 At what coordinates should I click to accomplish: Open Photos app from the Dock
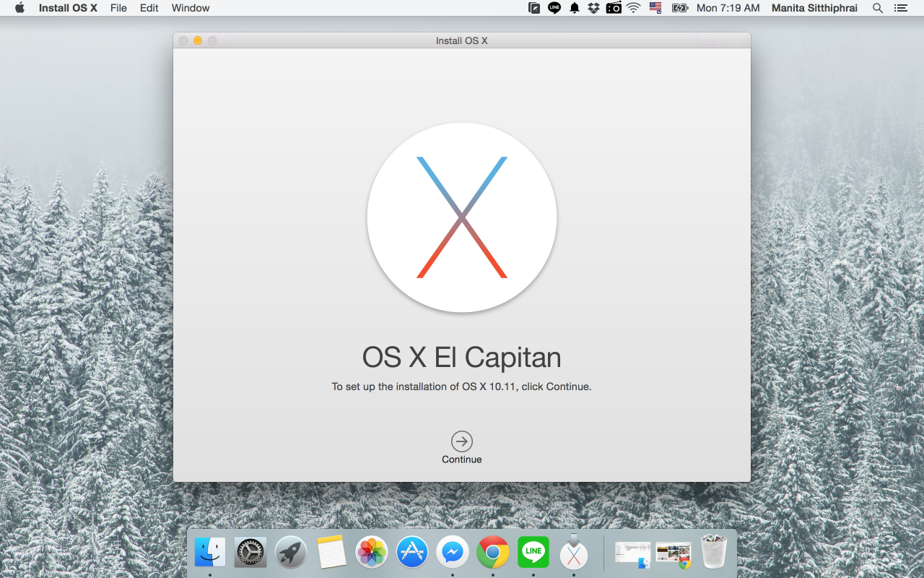coord(372,553)
